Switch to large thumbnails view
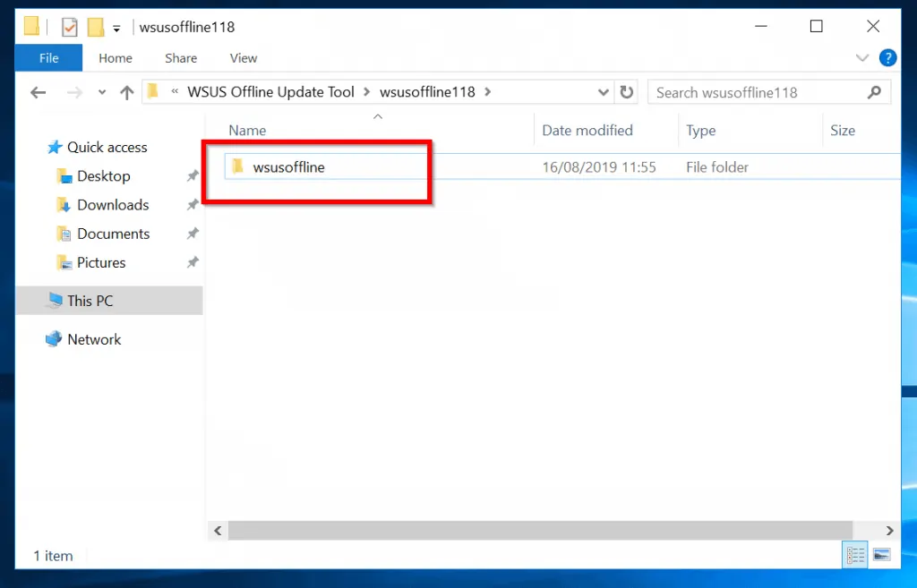 882,555
